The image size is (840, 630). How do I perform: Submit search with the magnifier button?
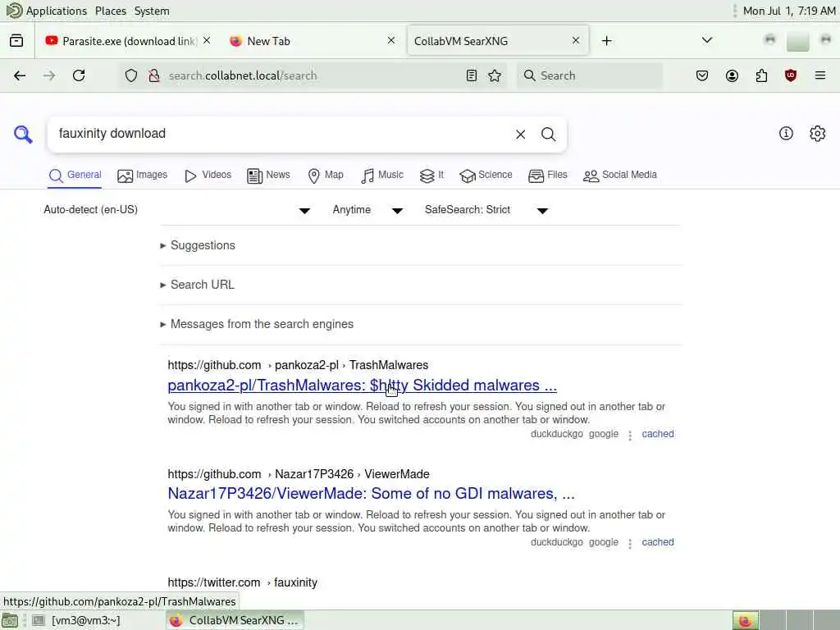[548, 135]
